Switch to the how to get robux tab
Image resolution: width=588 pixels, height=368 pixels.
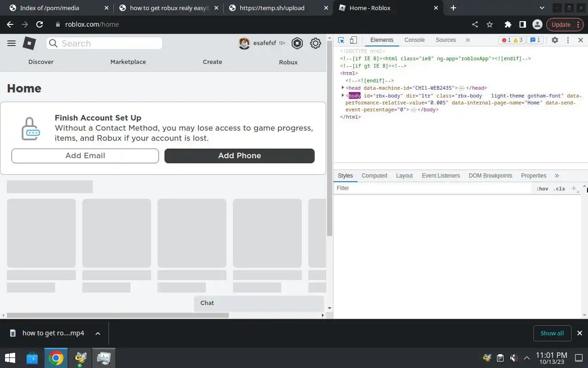point(169,8)
